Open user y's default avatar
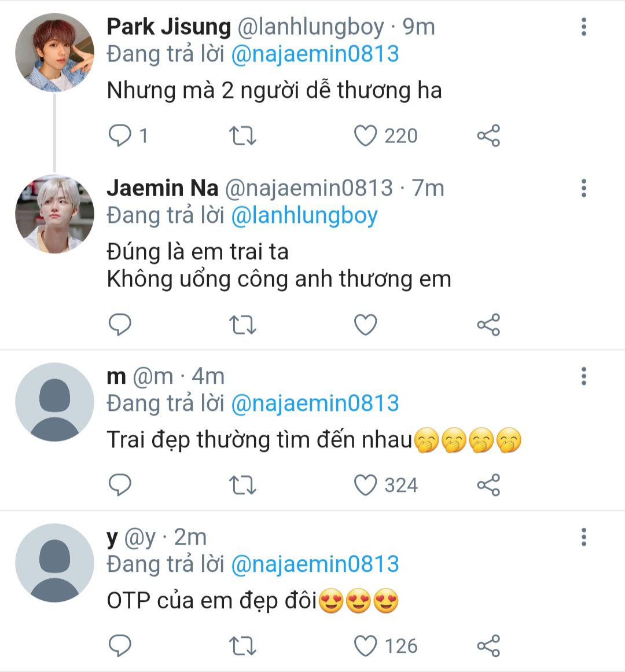This screenshot has height=672, width=625. [54, 563]
